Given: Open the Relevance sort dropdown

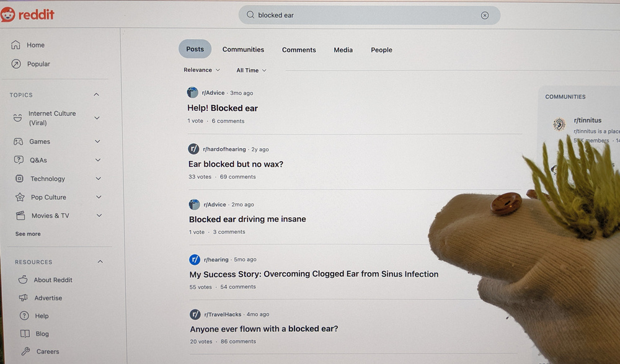Looking at the screenshot, I should (201, 70).
